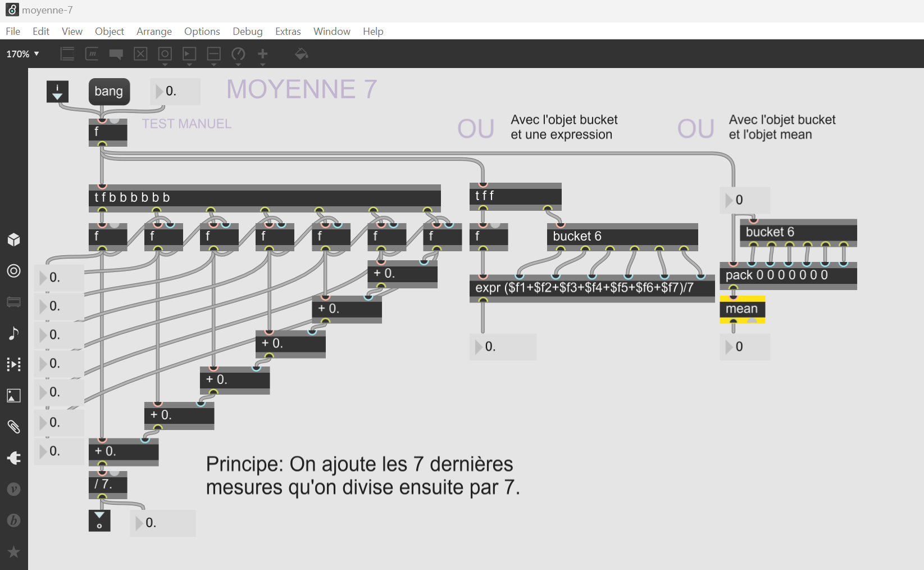Open the View menu
The width and height of the screenshot is (924, 570).
coord(72,31)
